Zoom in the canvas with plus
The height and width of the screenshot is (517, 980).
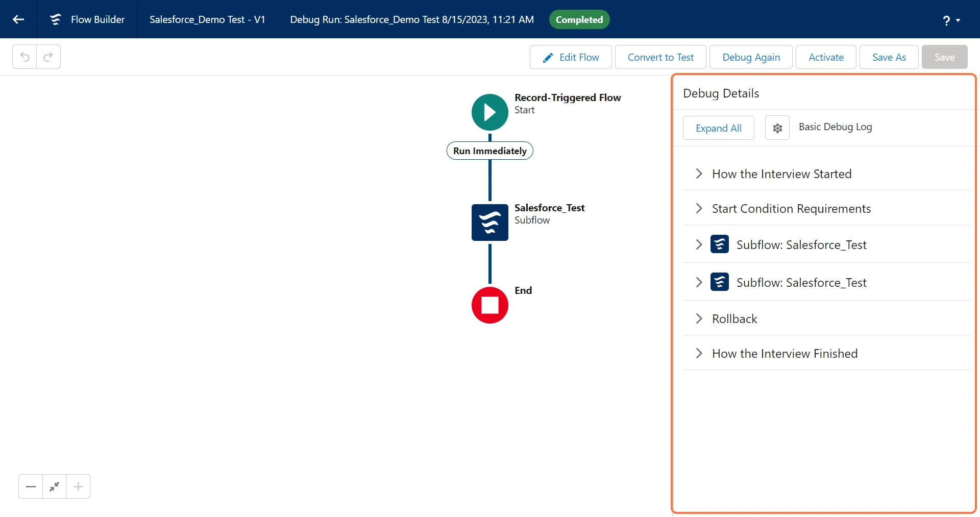(x=78, y=486)
